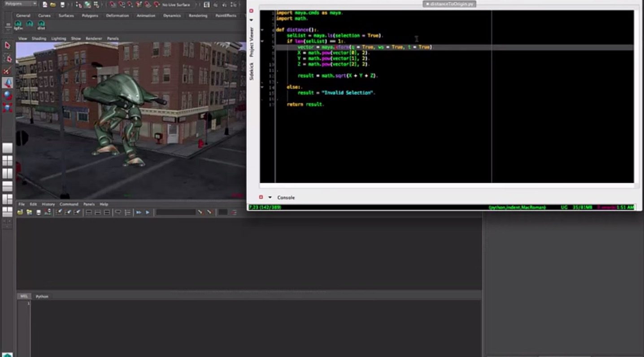
Task: Click the Script Editor search field
Action: [175, 212]
